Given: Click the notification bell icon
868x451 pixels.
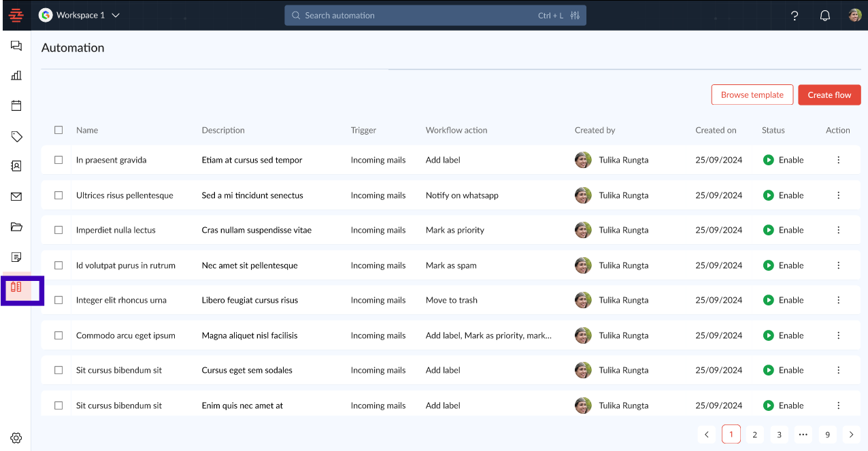Looking at the screenshot, I should [x=824, y=16].
